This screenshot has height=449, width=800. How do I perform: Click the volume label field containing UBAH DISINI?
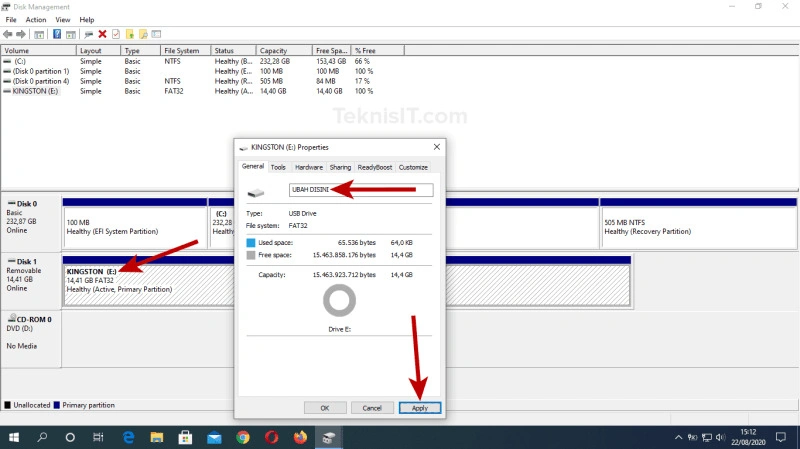tap(361, 190)
